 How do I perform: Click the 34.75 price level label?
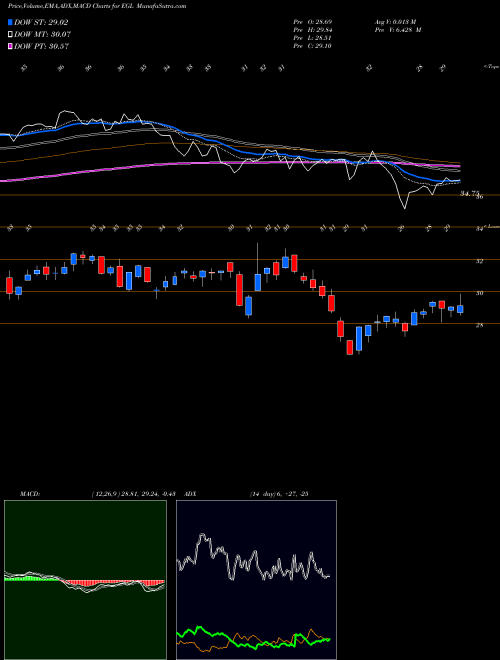pos(470,194)
